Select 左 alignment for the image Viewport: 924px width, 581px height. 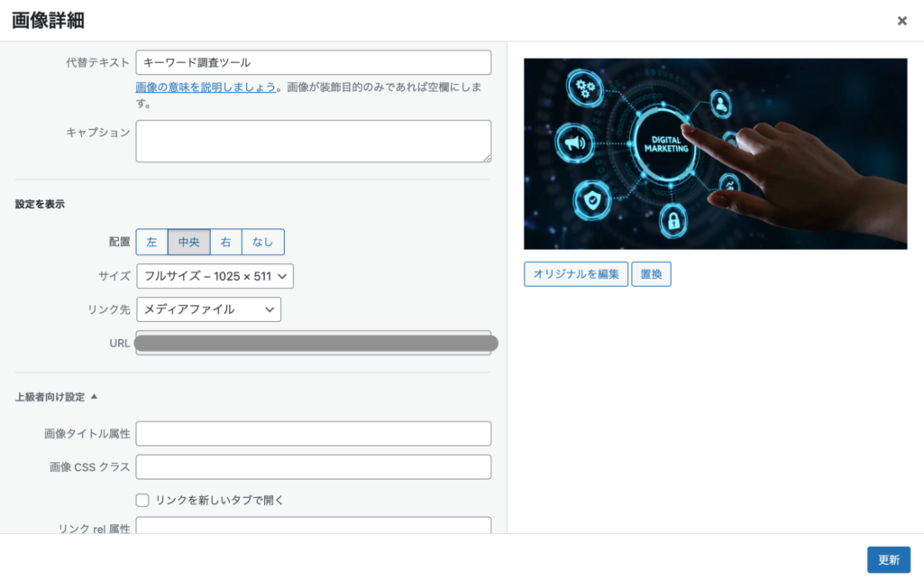tap(151, 242)
